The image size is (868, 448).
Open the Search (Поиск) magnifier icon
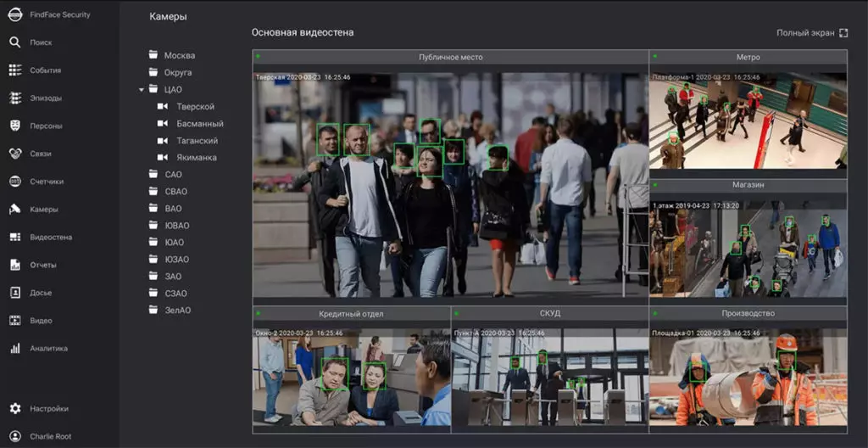tap(14, 42)
